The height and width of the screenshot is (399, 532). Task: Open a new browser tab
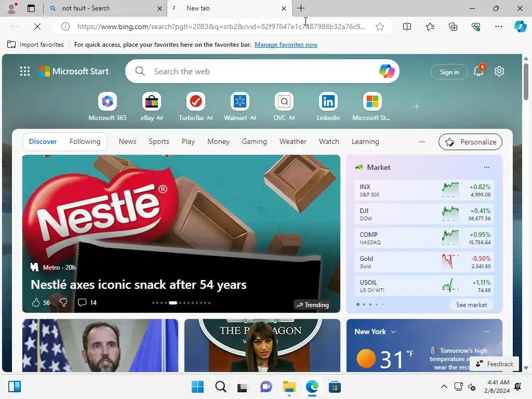[x=301, y=8]
